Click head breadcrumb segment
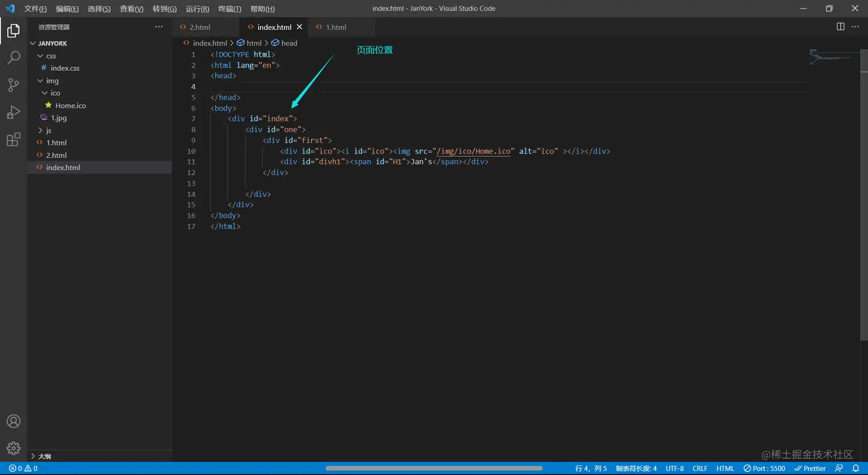Image resolution: width=868 pixels, height=475 pixels. 284,43
